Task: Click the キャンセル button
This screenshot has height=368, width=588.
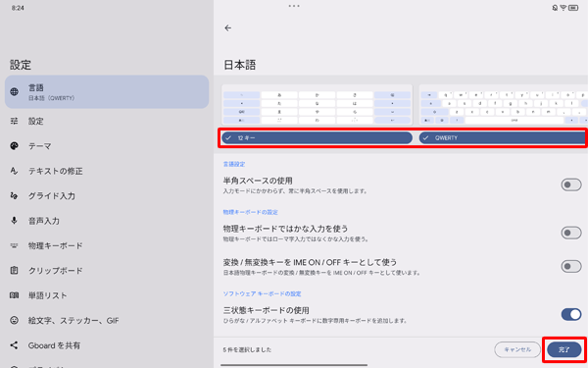Action: pyautogui.click(x=517, y=349)
